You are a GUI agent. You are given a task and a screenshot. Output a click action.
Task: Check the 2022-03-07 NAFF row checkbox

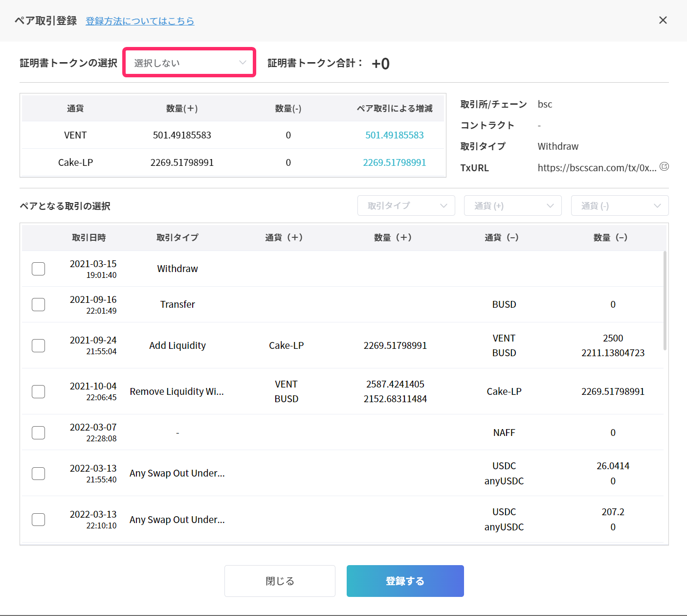[x=38, y=433]
